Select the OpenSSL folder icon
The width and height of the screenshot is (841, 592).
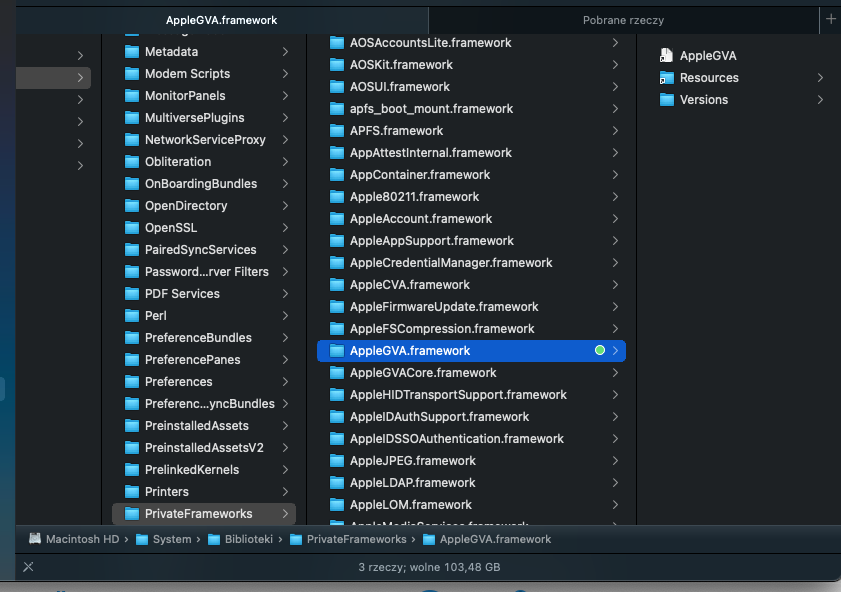132,227
